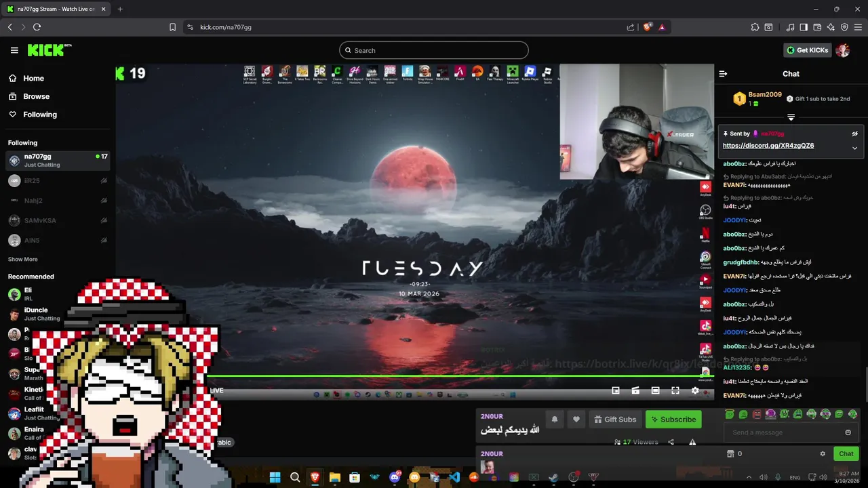Screen dimensions: 868x488
Task: Share the stream with share icon
Action: [x=671, y=442]
